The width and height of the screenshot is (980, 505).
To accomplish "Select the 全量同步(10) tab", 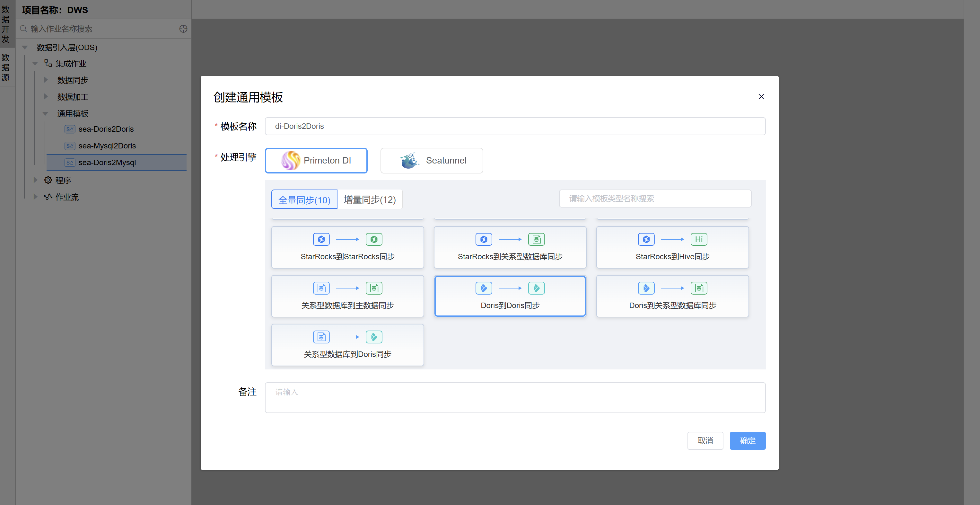I will [x=304, y=199].
